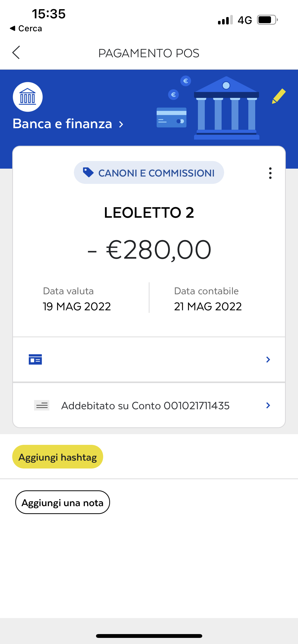
Task: Tap the Banca e finanza heading
Action: [62, 124]
